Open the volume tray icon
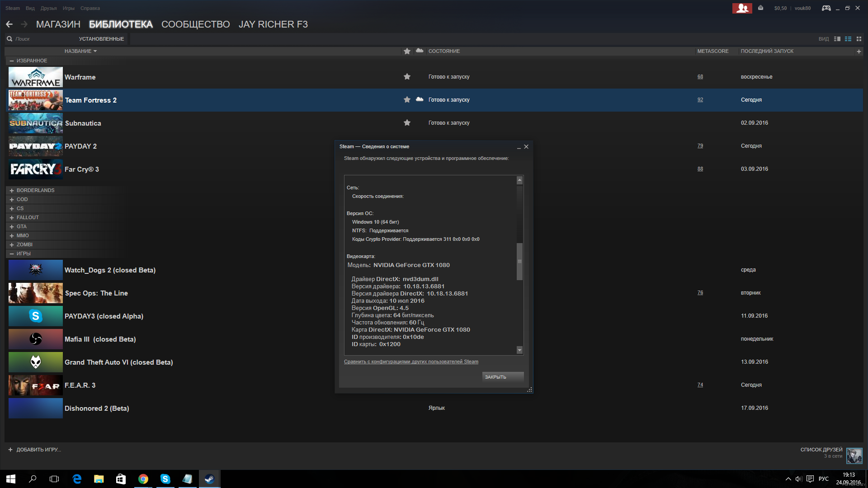 [x=799, y=479]
